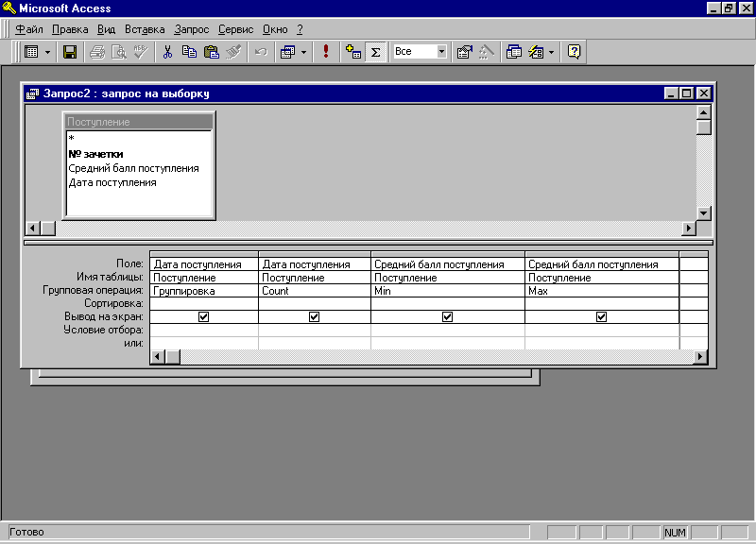756x544 pixels.
Task: Click table pane horizontal scroll left arrow
Action: coord(33,228)
